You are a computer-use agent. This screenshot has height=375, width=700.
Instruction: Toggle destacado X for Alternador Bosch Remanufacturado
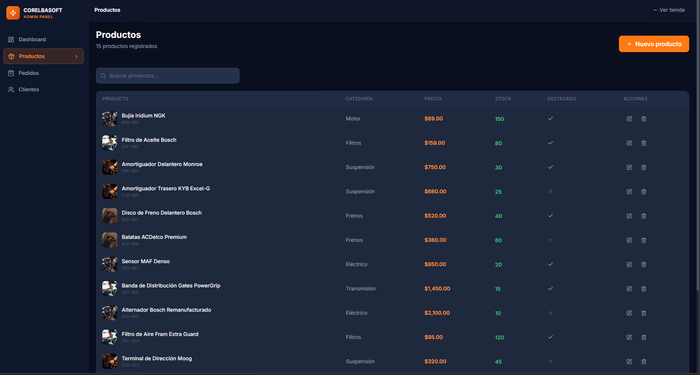(550, 313)
